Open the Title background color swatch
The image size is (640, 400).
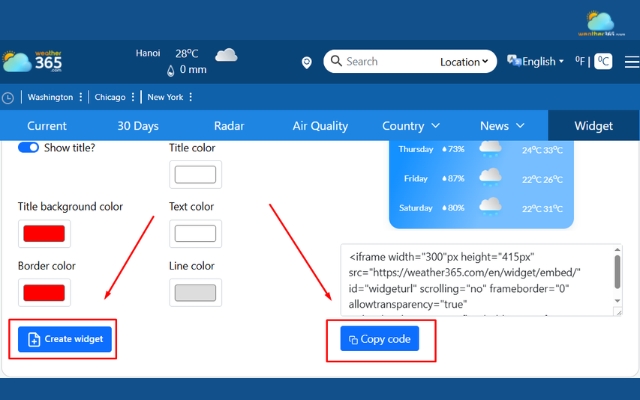click(x=44, y=233)
